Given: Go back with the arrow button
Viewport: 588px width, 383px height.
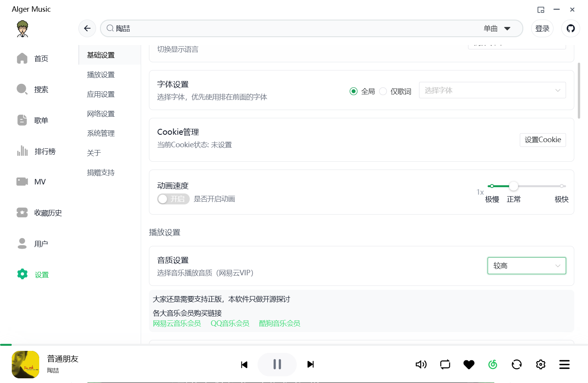Looking at the screenshot, I should [87, 28].
